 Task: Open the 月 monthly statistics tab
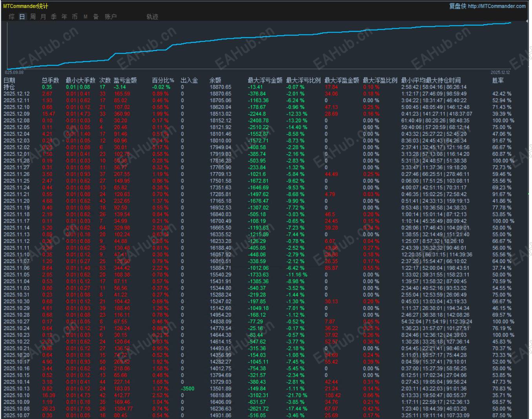(x=43, y=16)
